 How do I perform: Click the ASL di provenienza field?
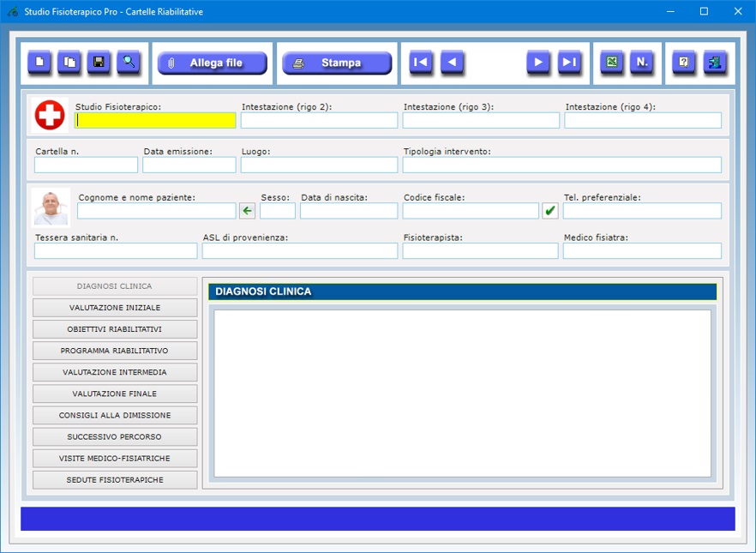[x=300, y=250]
